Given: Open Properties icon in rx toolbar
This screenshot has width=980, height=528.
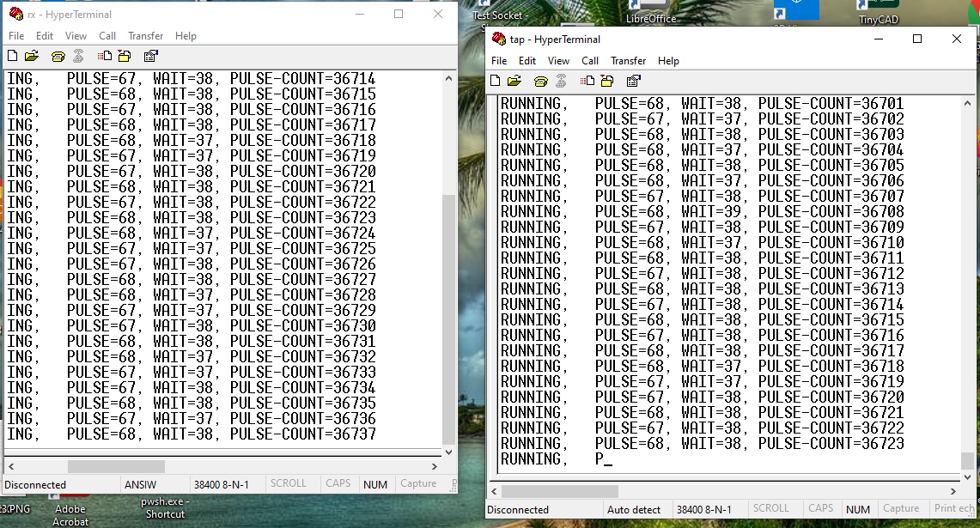Looking at the screenshot, I should point(150,56).
